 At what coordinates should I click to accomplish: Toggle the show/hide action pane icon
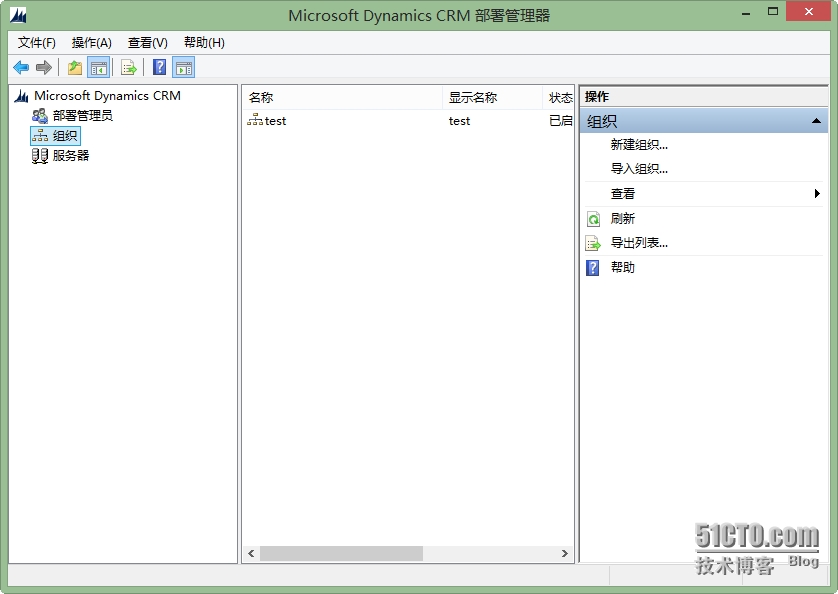[x=183, y=67]
